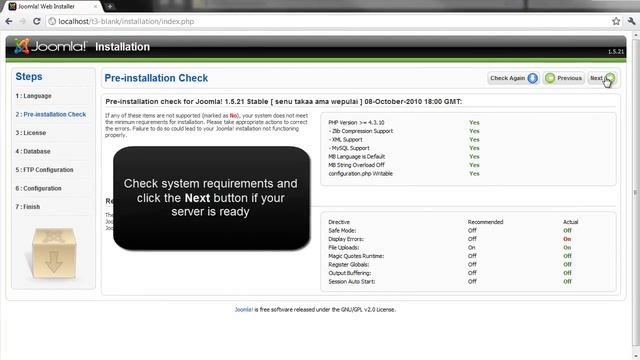Click the Output Buffering label

tap(349, 273)
